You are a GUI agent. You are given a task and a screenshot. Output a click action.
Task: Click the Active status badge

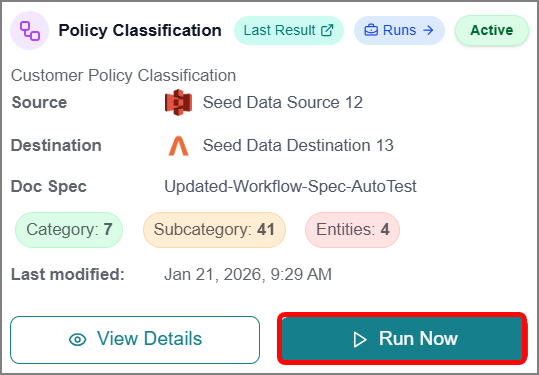coord(492,30)
